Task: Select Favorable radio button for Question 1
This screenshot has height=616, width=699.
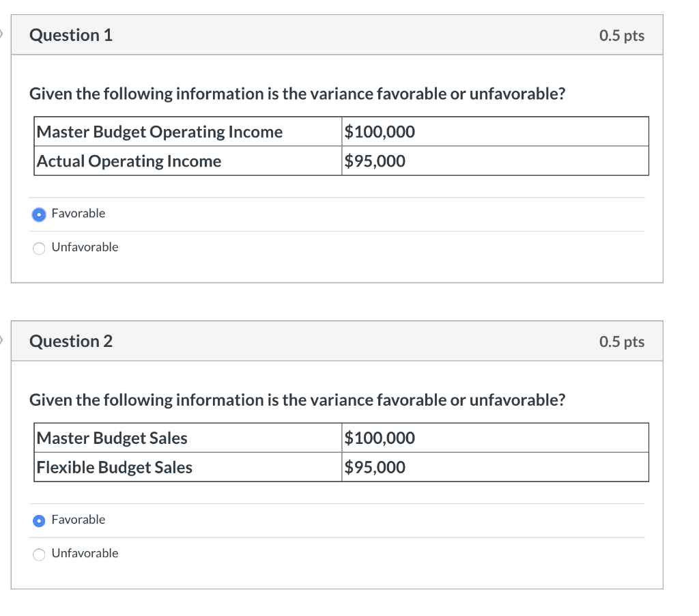Action: [40, 214]
